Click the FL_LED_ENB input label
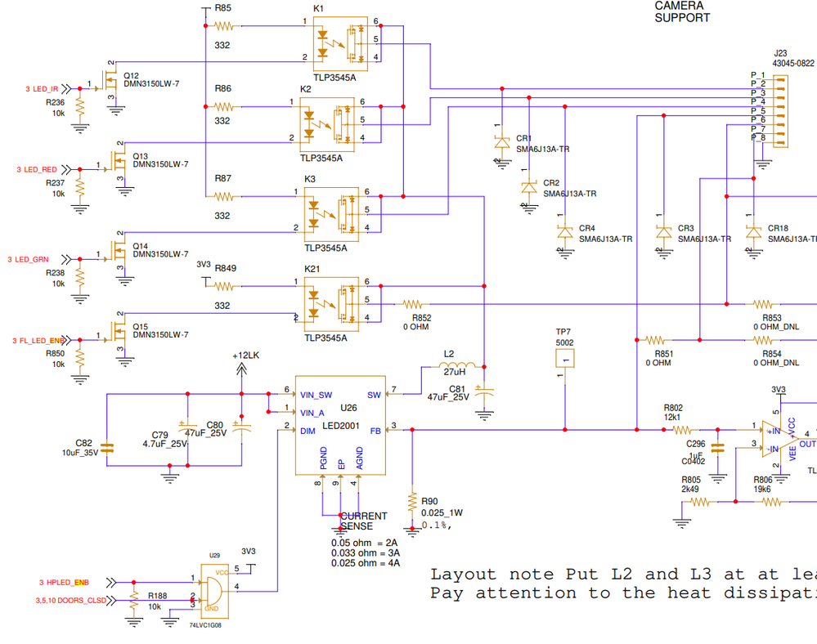 [38, 341]
